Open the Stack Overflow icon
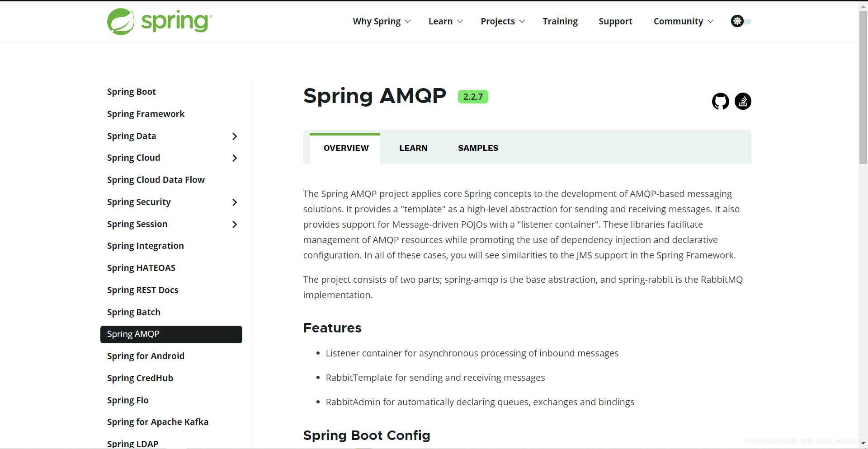The image size is (868, 449). click(x=743, y=101)
